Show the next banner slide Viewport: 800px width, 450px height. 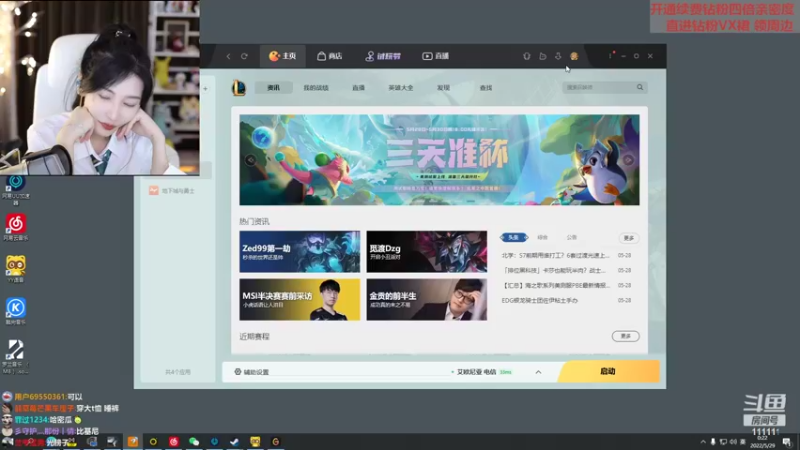[x=628, y=160]
